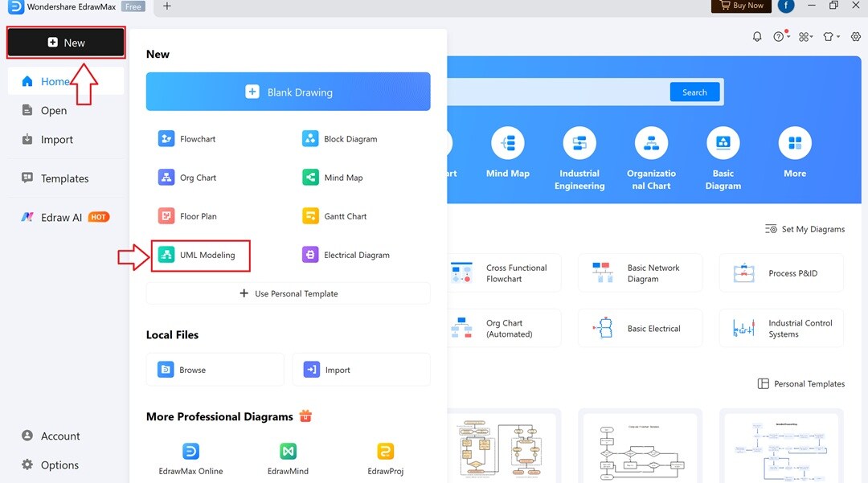This screenshot has height=483, width=868.
Task: Pick the Mind Map icon in New panel
Action: click(x=310, y=177)
